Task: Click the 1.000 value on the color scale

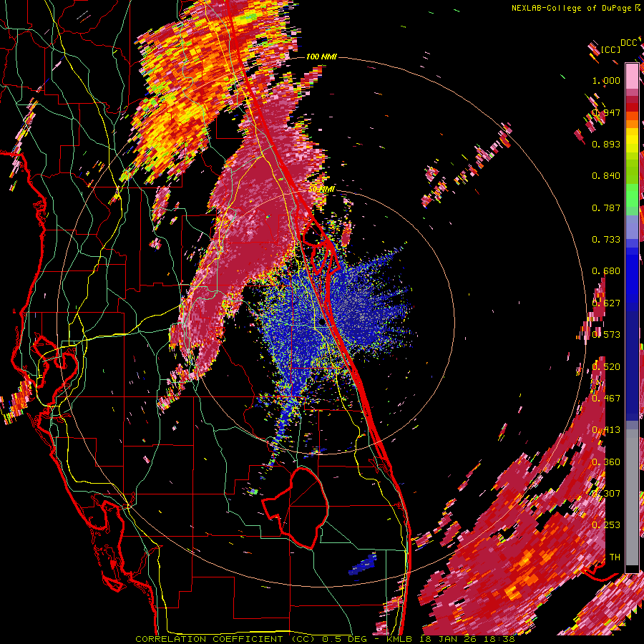Action: tap(606, 80)
